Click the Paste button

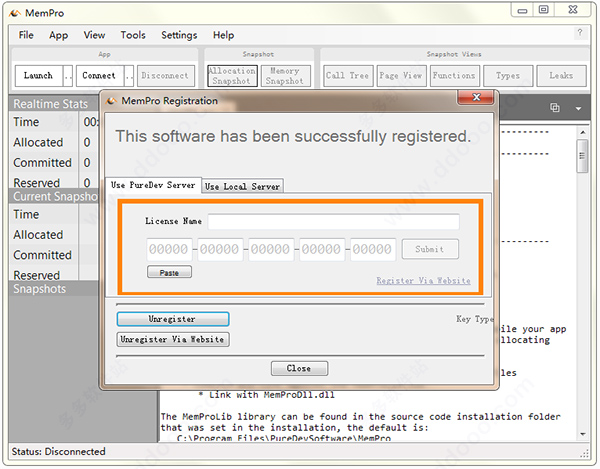pyautogui.click(x=169, y=272)
